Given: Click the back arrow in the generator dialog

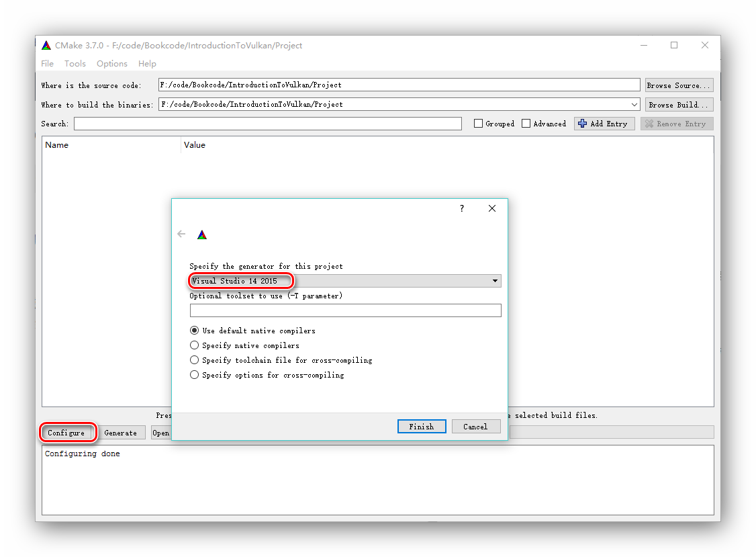Looking at the screenshot, I should (x=181, y=234).
